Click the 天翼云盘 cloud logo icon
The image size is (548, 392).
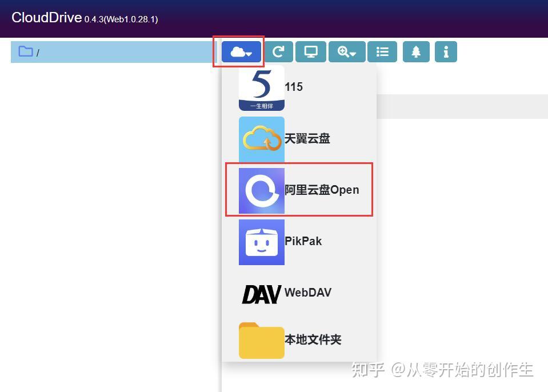[x=261, y=139]
